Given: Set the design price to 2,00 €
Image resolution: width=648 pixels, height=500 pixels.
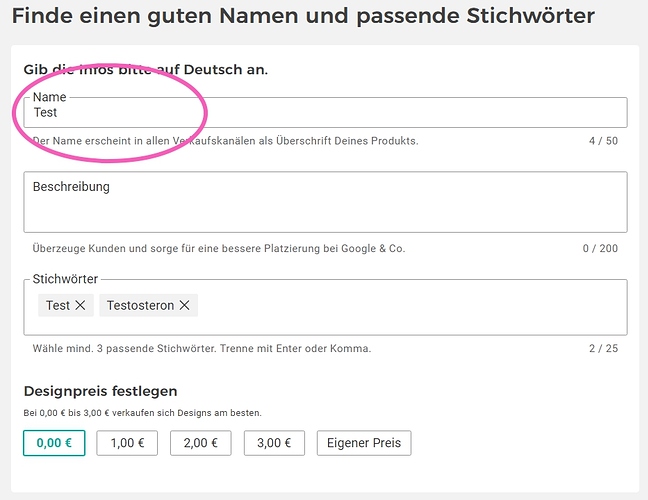Looking at the screenshot, I should [x=200, y=443].
